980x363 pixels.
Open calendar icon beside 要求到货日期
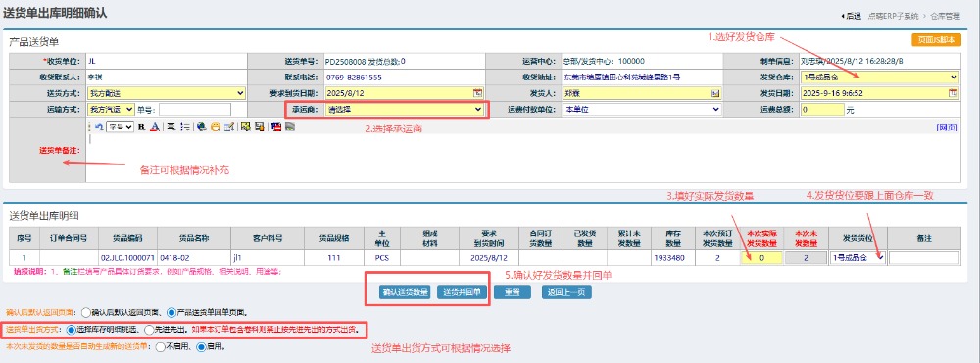[x=477, y=93]
